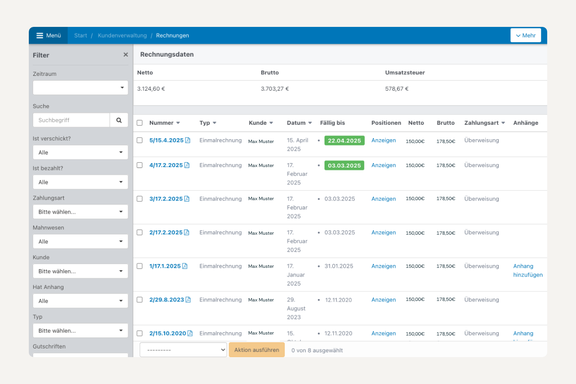Open invoice link 1/17.1.2025
The width and height of the screenshot is (576, 384).
(x=165, y=266)
